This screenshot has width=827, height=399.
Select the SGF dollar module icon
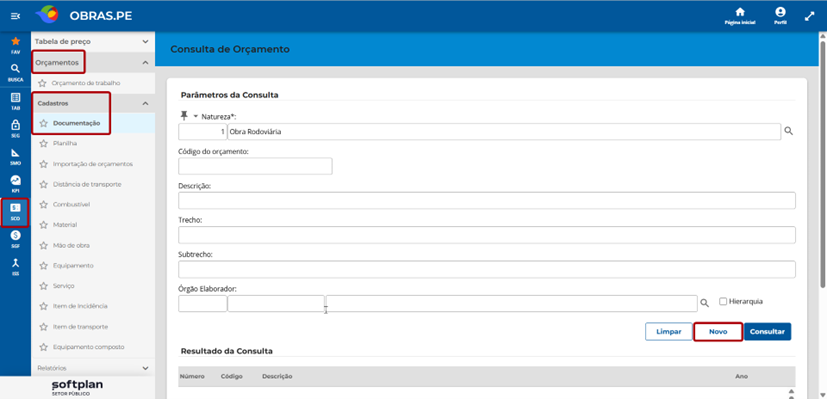pyautogui.click(x=15, y=235)
